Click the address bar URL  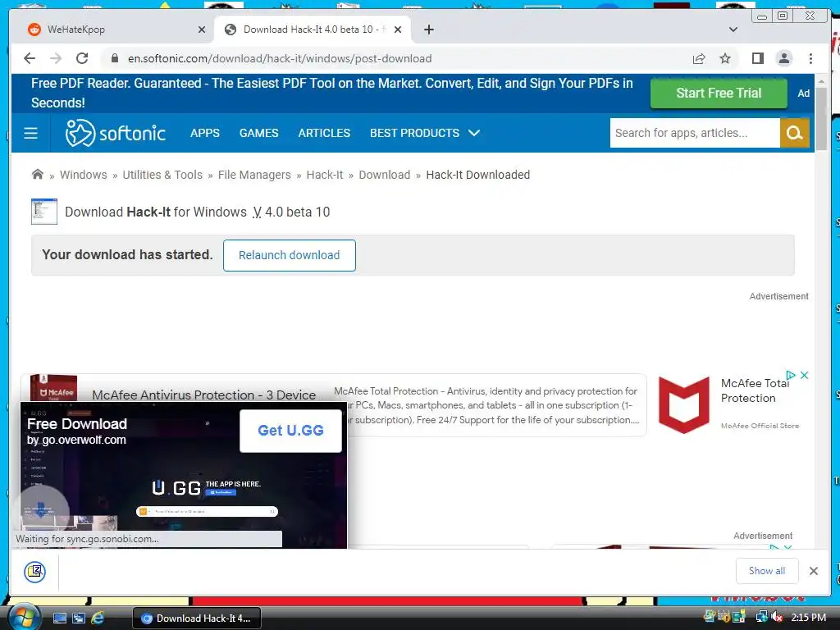(x=280, y=58)
